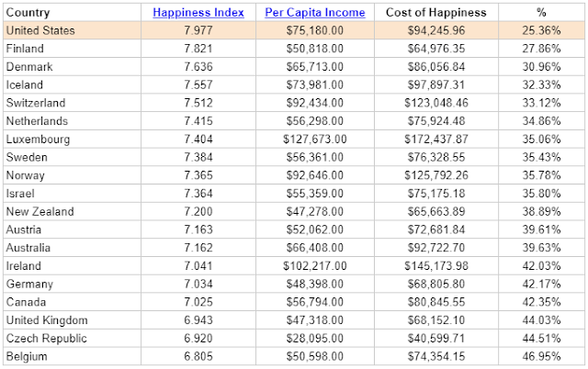Select the Country column header
The width and height of the screenshot is (588, 369).
(72, 12)
